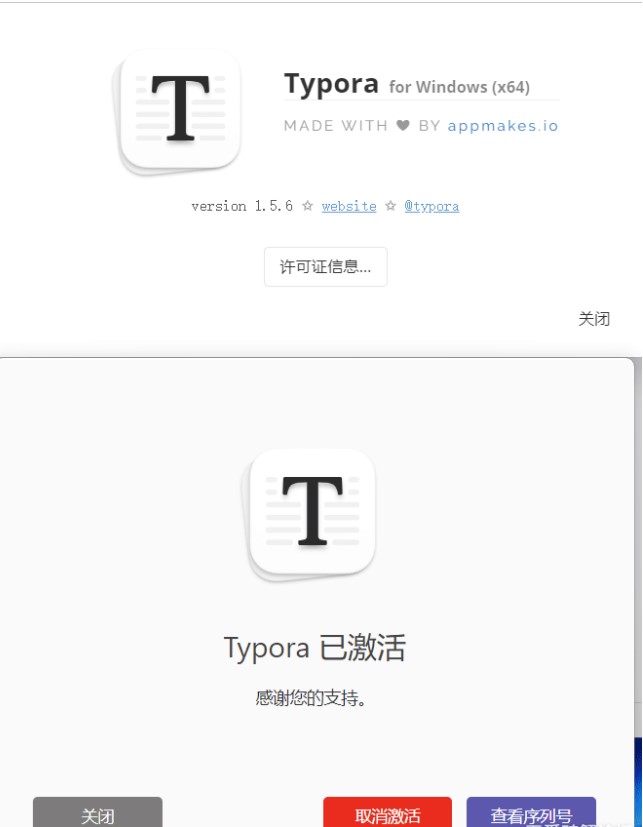This screenshot has height=827, width=643.
Task: Click the Typora logo above the activation message
Action: click(x=309, y=515)
